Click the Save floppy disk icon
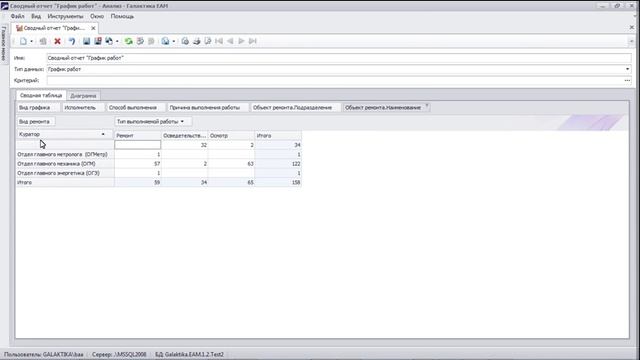Screen dimensions: 640x360 87,41
